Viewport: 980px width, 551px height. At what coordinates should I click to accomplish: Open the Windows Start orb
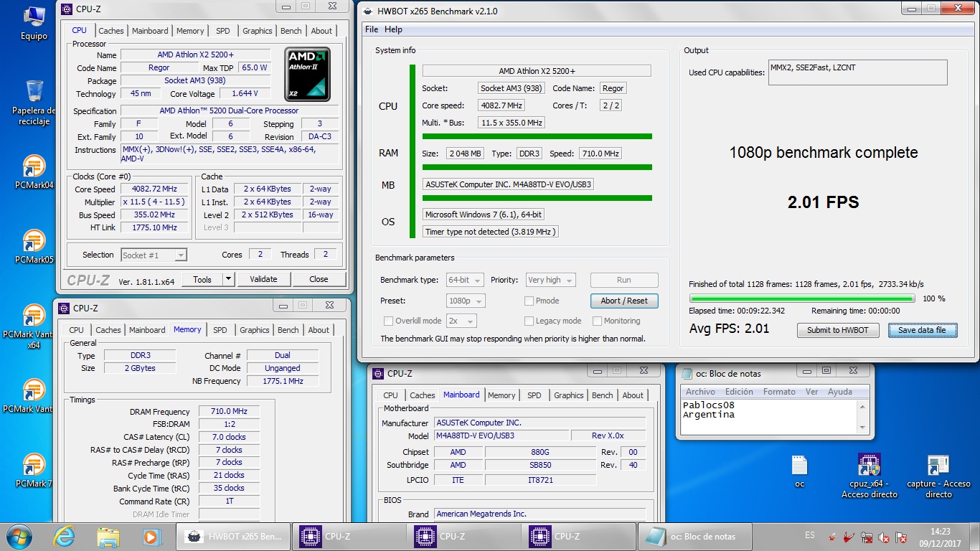[x=19, y=536]
